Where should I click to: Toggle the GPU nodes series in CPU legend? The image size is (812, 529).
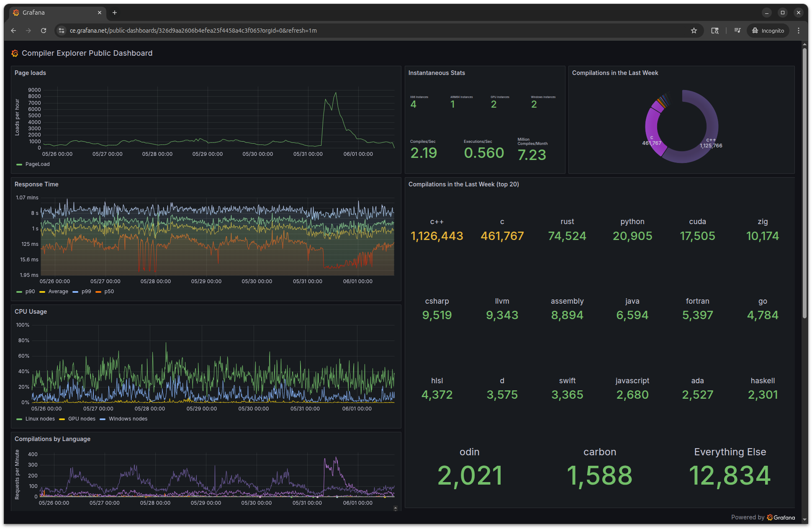82,419
